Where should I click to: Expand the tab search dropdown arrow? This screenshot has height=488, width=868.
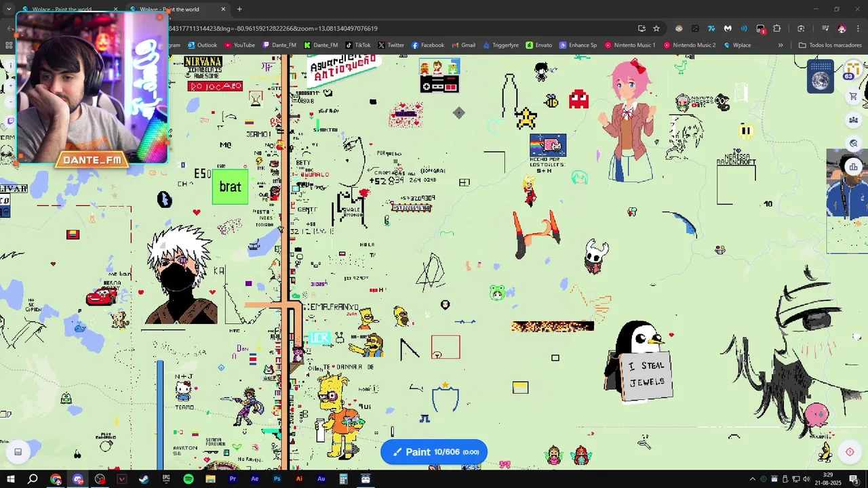tap(9, 9)
